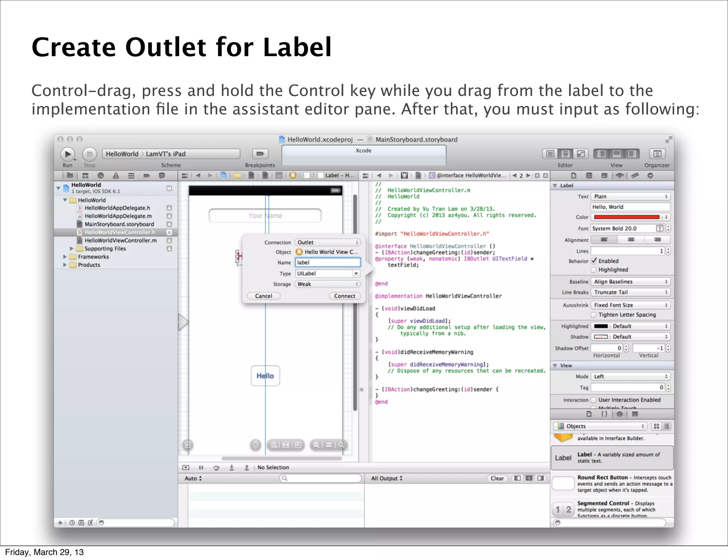
Task: Click Cancel in the outlet popup
Action: (x=263, y=296)
